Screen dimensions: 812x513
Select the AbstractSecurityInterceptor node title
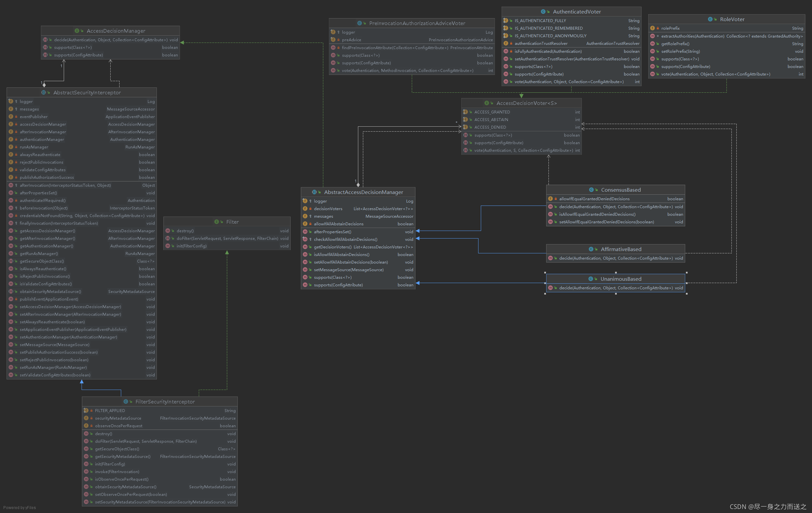point(87,92)
